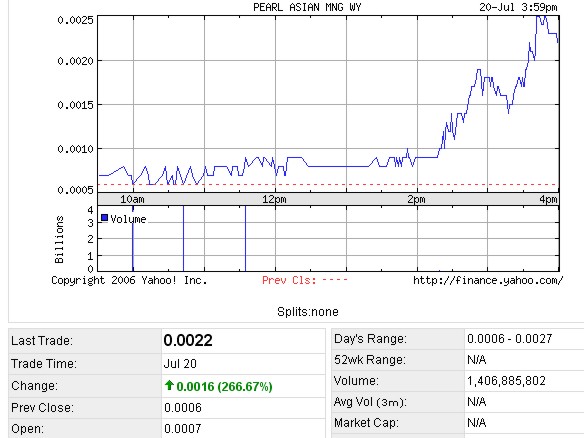Click the 20-Jul 3:59pm timestamp
The height and width of the screenshot is (438, 584).
(518, 7)
